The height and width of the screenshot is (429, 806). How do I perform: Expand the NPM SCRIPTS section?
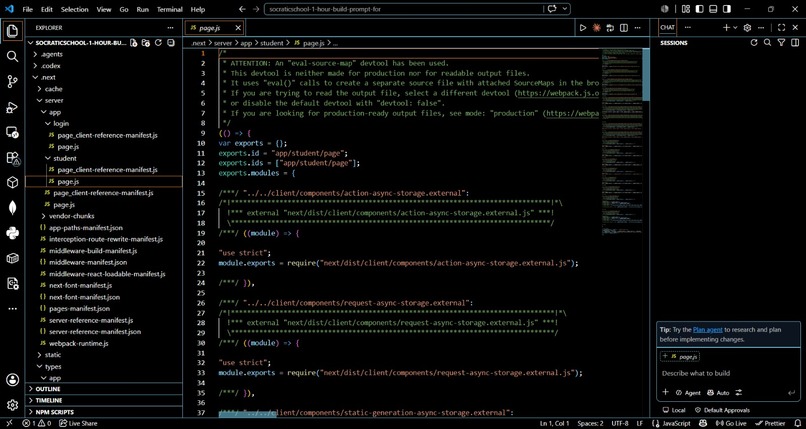tap(104, 412)
